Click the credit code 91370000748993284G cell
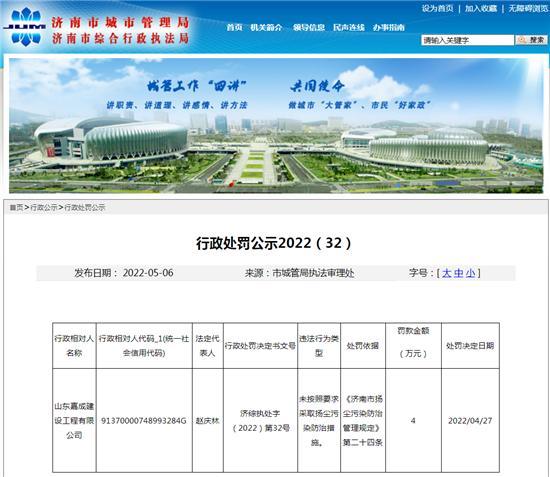 (144, 421)
